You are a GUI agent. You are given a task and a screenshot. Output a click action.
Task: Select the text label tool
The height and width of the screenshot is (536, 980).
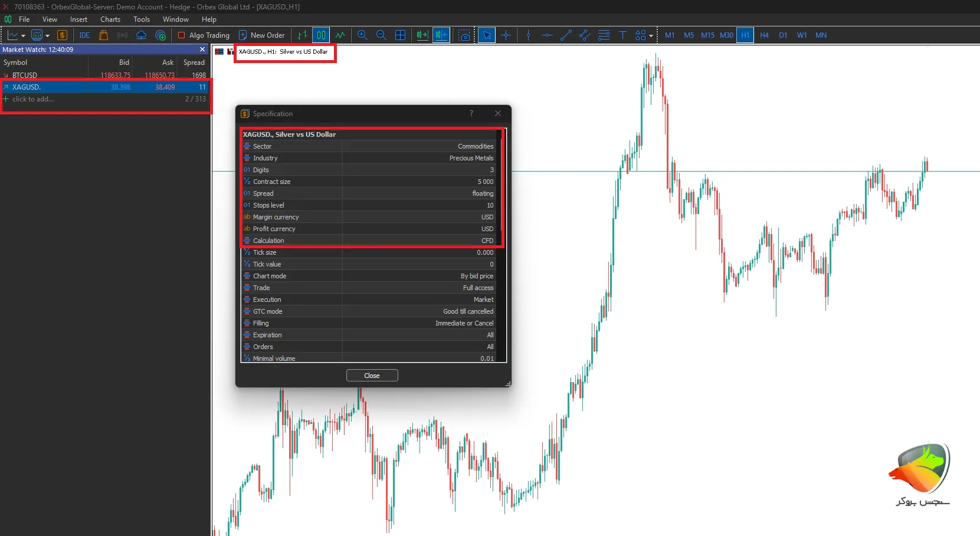622,35
